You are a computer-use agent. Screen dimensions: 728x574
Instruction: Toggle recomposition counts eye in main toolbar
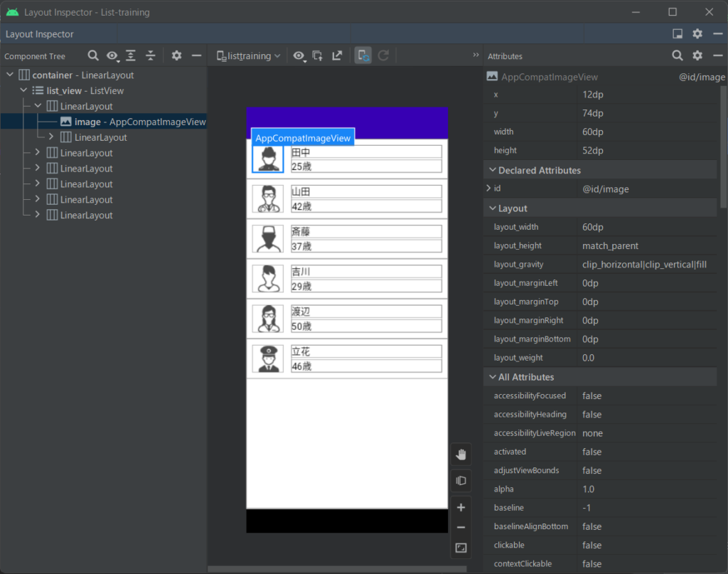point(299,55)
